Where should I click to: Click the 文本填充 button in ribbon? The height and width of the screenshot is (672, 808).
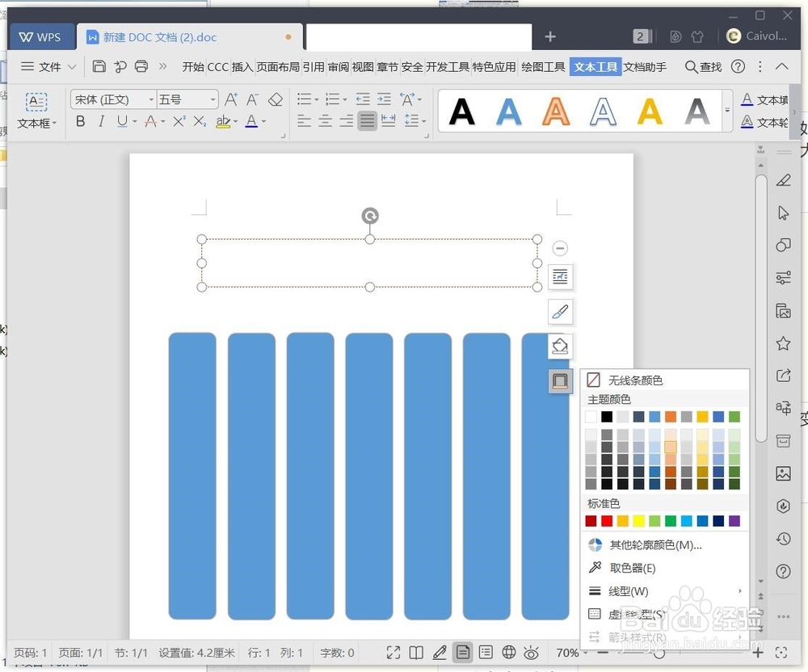[765, 99]
